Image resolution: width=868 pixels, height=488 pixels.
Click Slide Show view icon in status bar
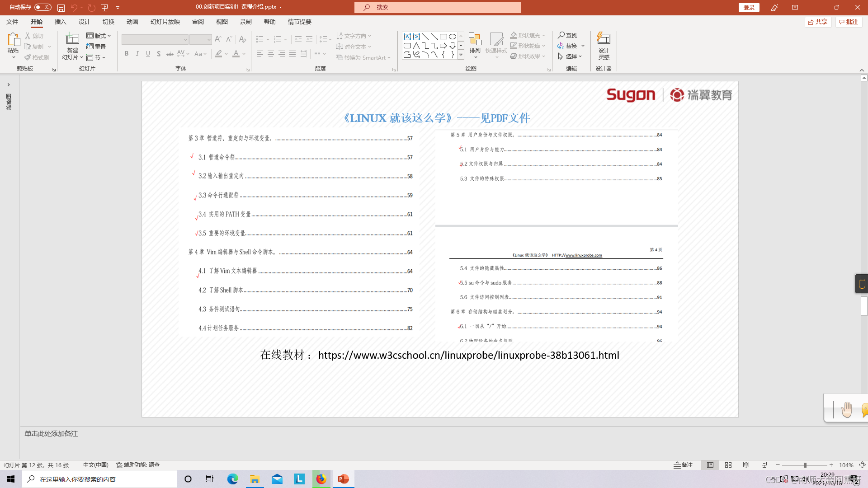point(764,465)
